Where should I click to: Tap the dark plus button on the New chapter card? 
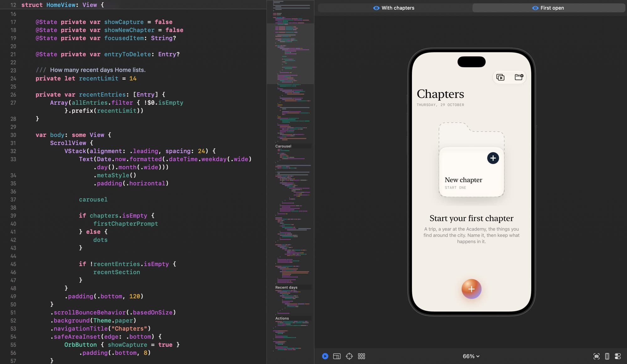(493, 158)
